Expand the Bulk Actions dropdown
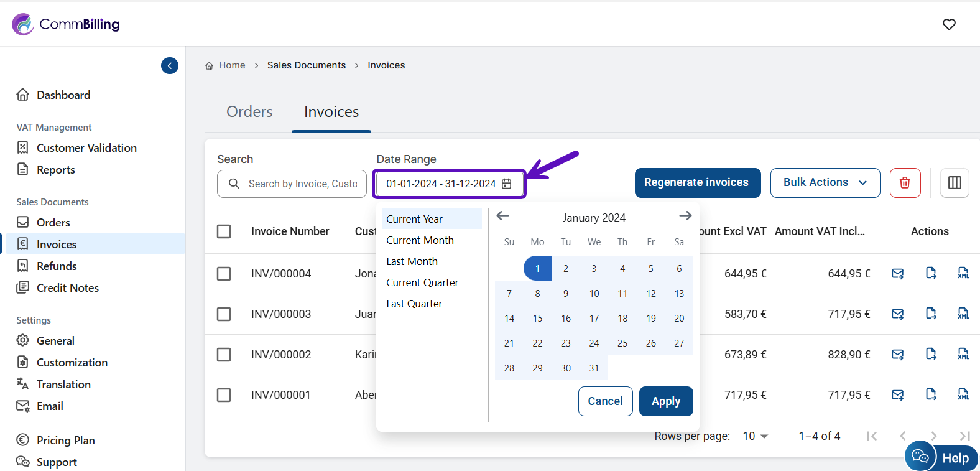Screen dimensions: 980x471 point(825,183)
